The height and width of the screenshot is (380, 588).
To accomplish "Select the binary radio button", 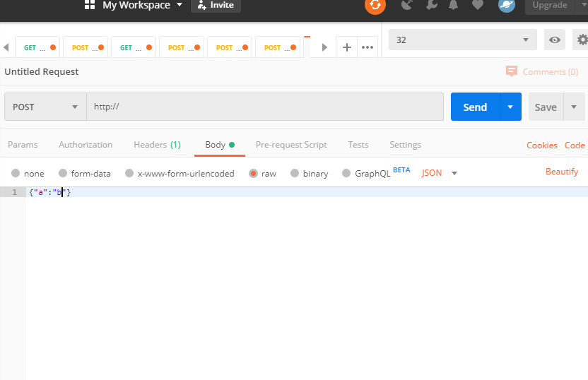I will coord(295,173).
